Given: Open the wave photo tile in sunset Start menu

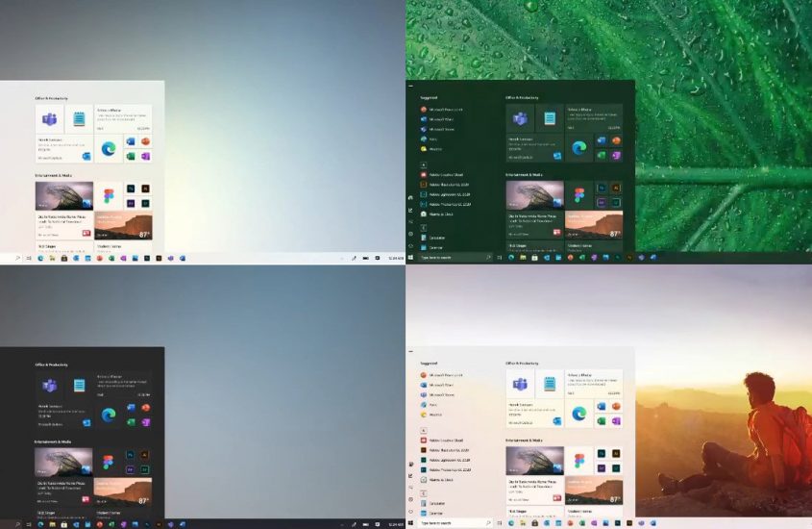Looking at the screenshot, I should point(535,461).
